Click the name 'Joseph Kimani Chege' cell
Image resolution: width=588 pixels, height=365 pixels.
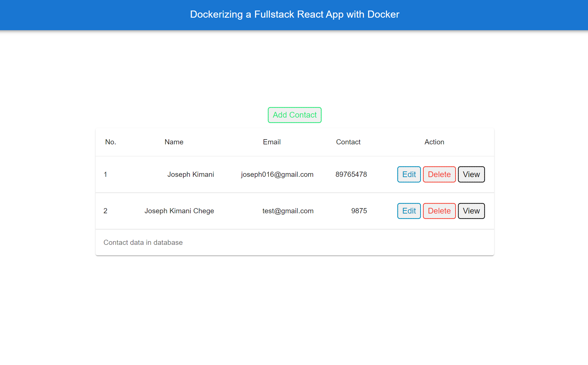click(x=179, y=211)
